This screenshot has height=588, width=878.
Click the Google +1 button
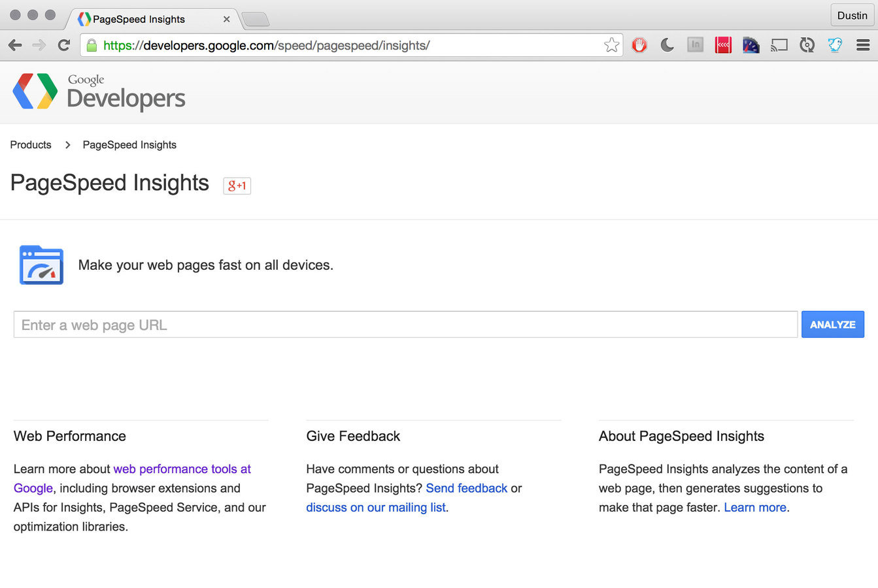[237, 186]
